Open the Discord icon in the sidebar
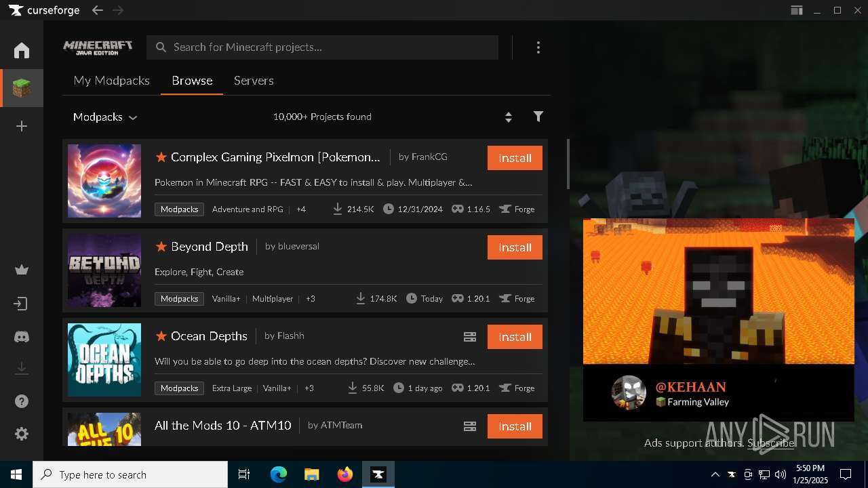 [22, 336]
